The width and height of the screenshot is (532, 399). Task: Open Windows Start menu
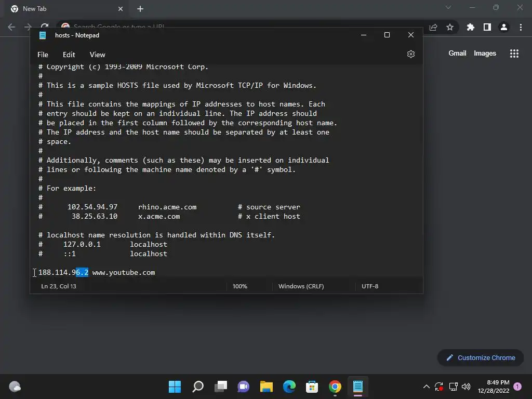tap(175, 387)
